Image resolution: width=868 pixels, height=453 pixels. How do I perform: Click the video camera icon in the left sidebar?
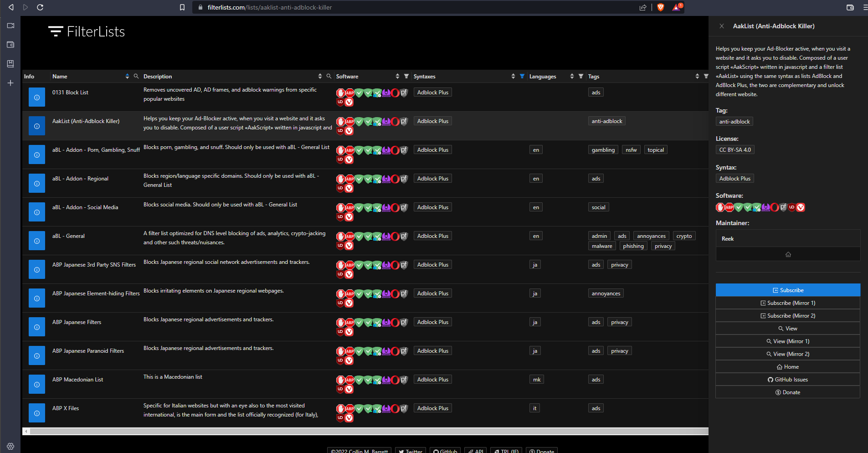click(x=10, y=26)
